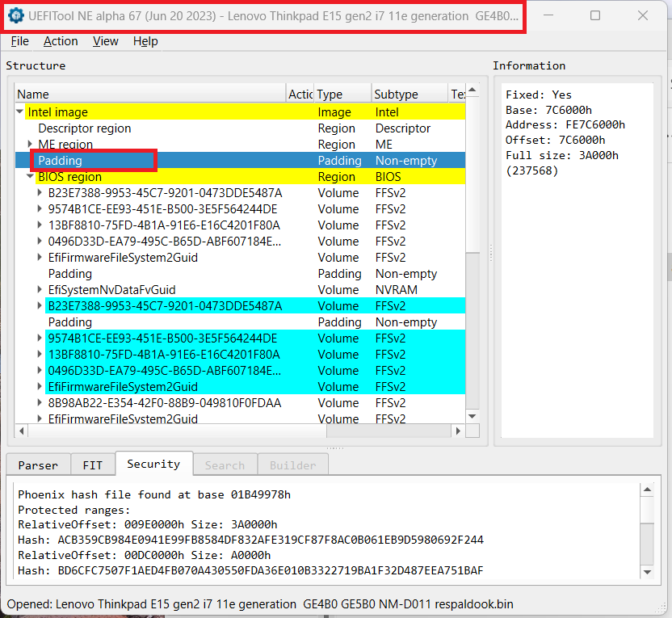
Task: Expand the first 13BF8810-75FD-4B1A volume
Action: [40, 225]
